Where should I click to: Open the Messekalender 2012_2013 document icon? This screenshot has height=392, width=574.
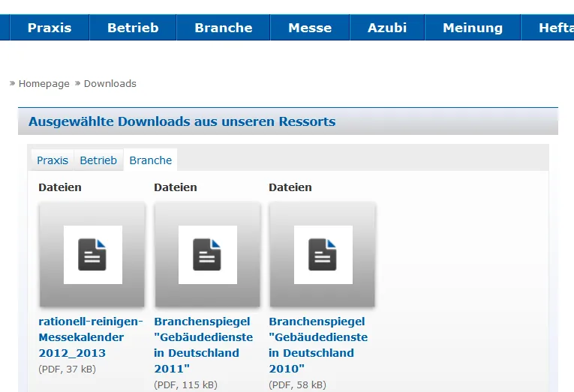(92, 255)
